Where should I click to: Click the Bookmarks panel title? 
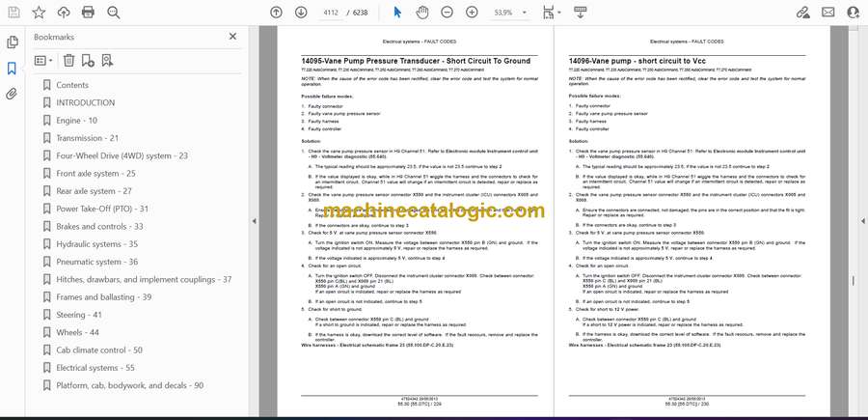[x=54, y=37]
